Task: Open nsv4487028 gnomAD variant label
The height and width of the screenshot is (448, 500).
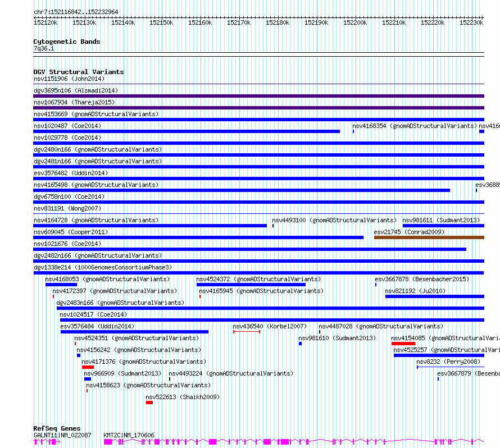Action: (381, 326)
